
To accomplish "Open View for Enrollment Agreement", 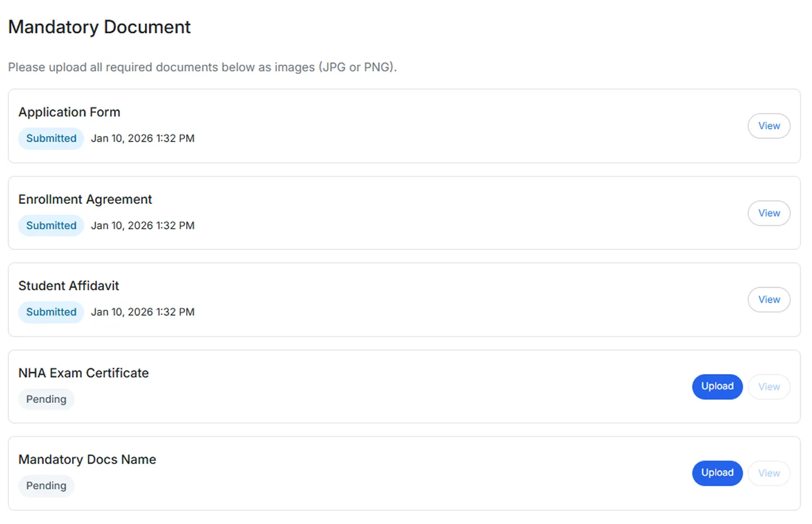I will (x=769, y=213).
